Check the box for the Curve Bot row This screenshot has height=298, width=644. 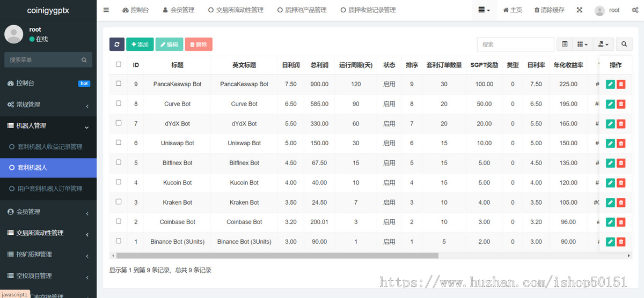119,103
